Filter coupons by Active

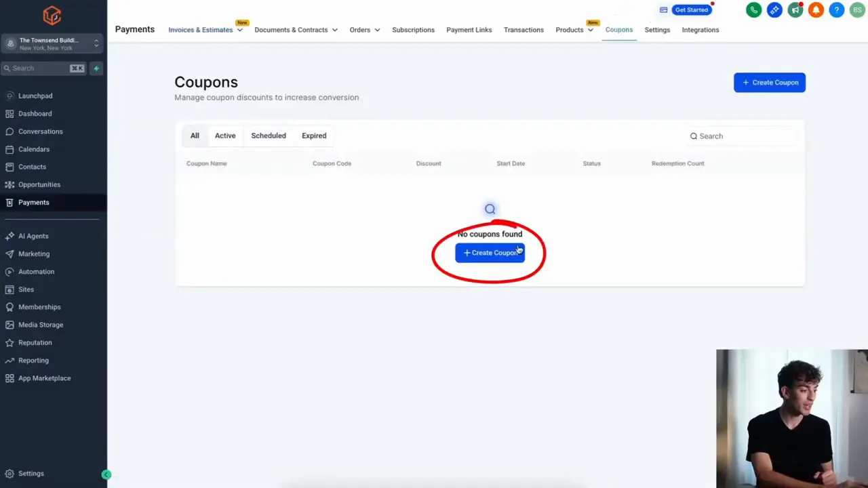pos(225,136)
